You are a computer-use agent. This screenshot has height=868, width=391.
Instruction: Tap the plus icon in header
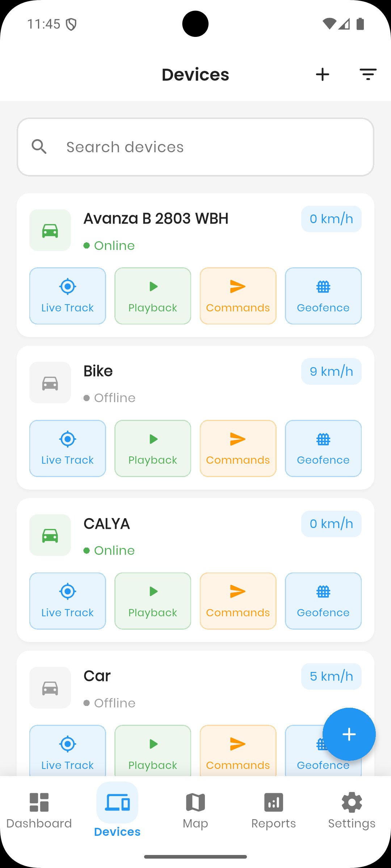click(322, 75)
